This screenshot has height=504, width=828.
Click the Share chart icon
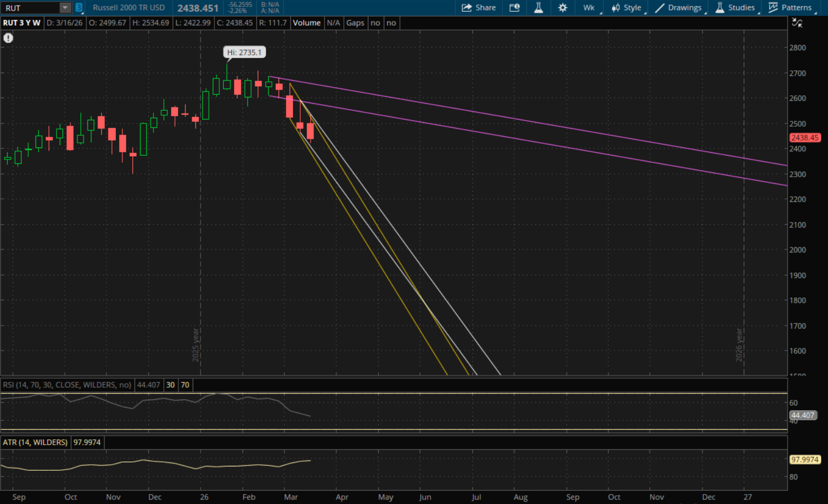479,8
